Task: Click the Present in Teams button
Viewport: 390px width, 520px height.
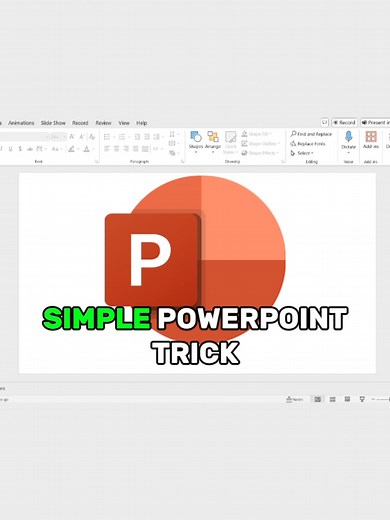Action: [375, 123]
